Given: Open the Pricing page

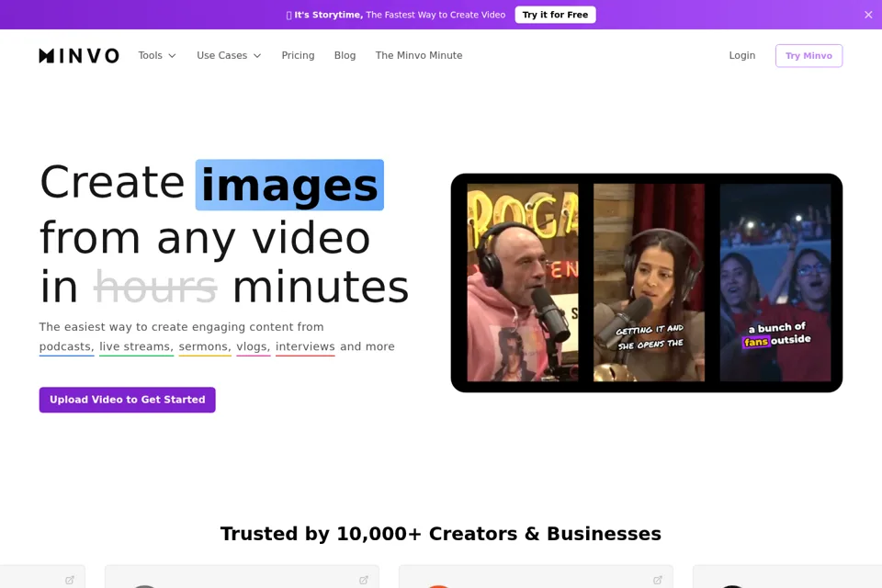Looking at the screenshot, I should point(298,56).
